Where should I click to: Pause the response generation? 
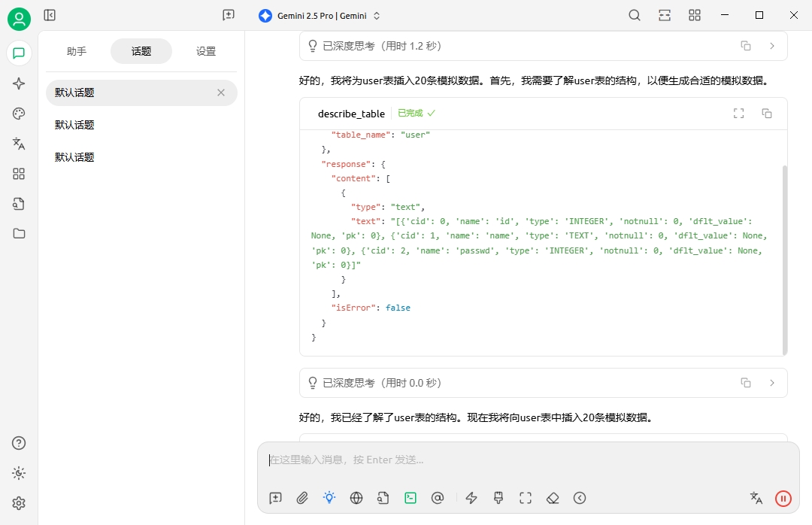pyautogui.click(x=783, y=499)
